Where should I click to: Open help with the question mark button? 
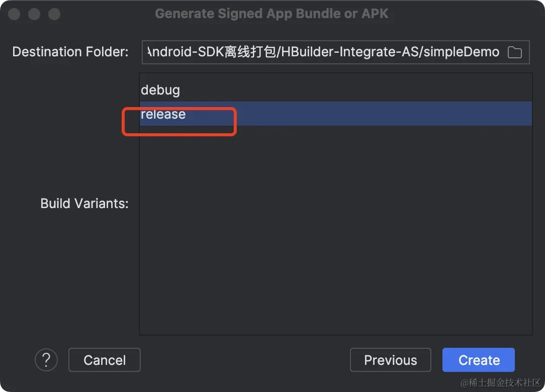click(46, 360)
